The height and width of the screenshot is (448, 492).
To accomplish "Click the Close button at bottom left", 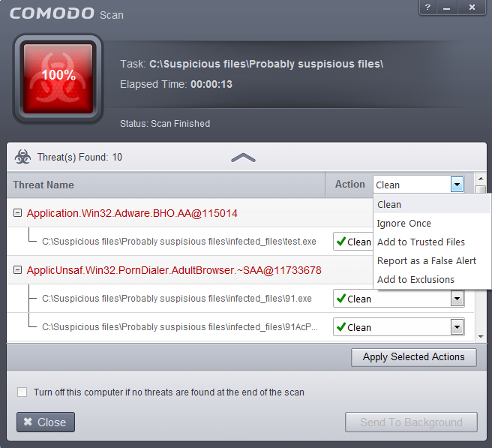I will pyautogui.click(x=46, y=422).
